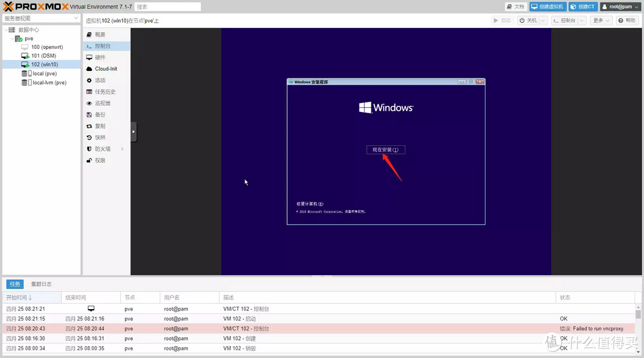
Task: Click the 关机 shutdown button
Action: click(x=528, y=20)
